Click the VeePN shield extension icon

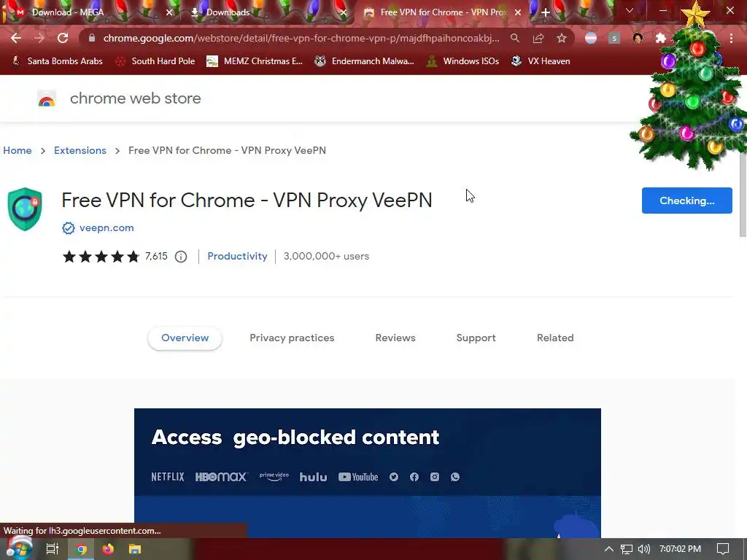click(25, 209)
